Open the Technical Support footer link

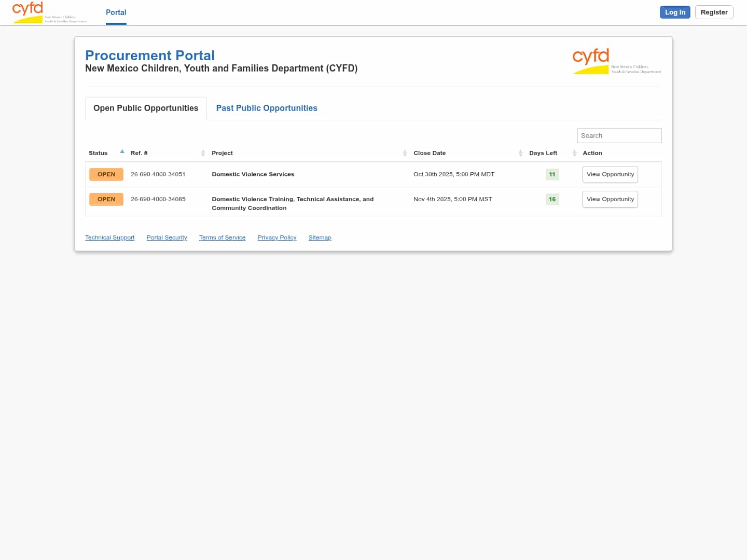tap(109, 237)
